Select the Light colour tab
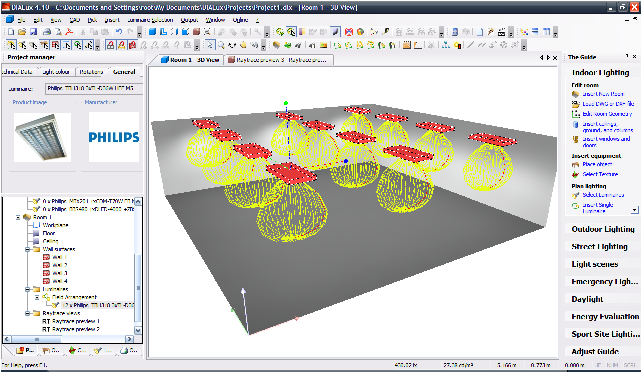Viewport: 641px width, 372px height. coord(56,72)
